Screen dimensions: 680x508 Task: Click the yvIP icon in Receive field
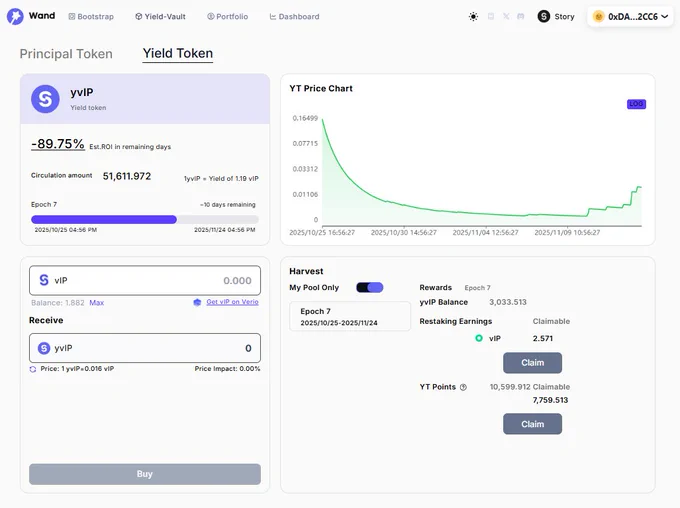[x=44, y=348]
